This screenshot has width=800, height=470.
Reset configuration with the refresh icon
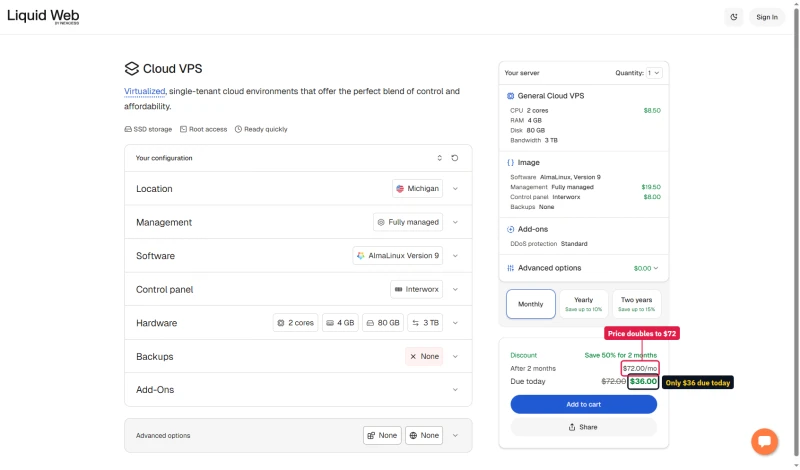tap(455, 158)
